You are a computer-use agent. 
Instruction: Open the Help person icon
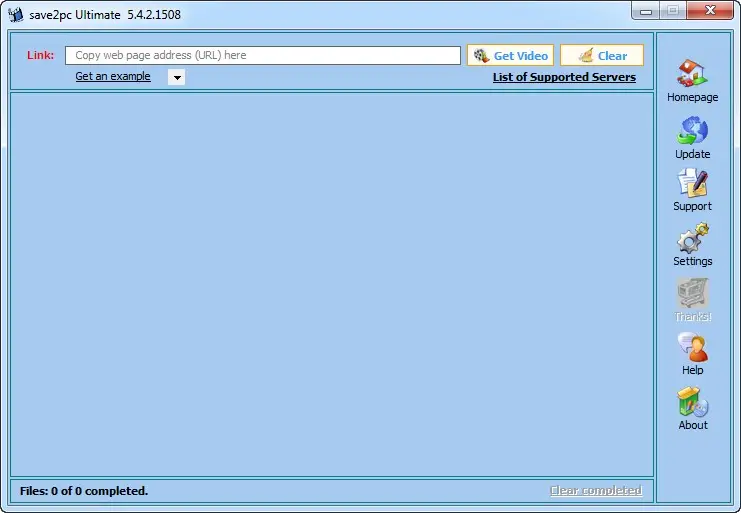coord(692,347)
